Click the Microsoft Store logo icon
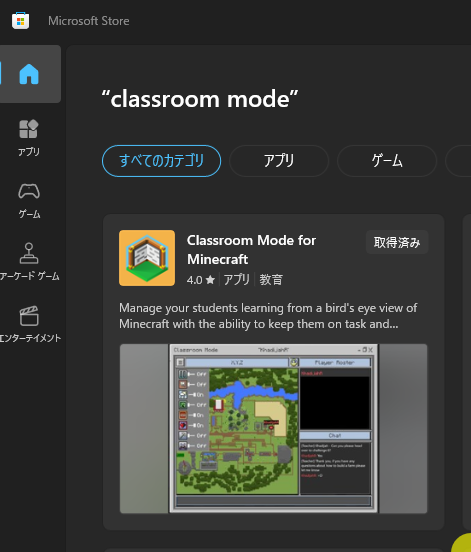 point(20,21)
